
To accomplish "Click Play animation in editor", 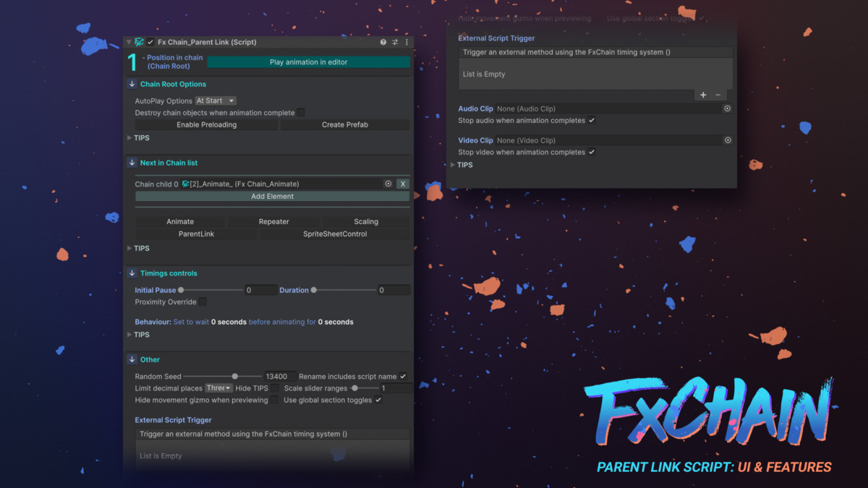I will click(309, 62).
